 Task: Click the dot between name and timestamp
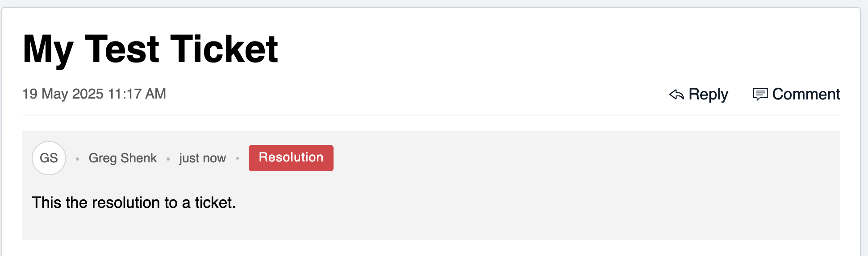coord(168,159)
